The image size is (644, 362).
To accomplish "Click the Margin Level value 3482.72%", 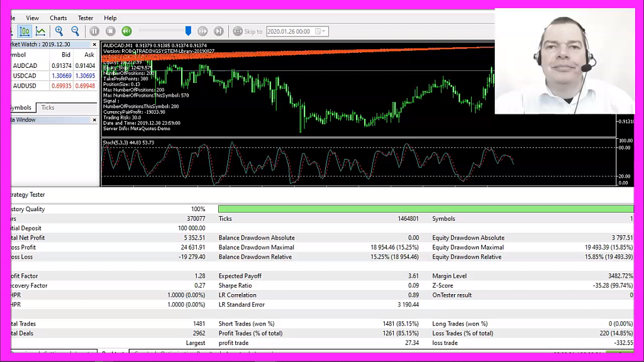I will (621, 276).
